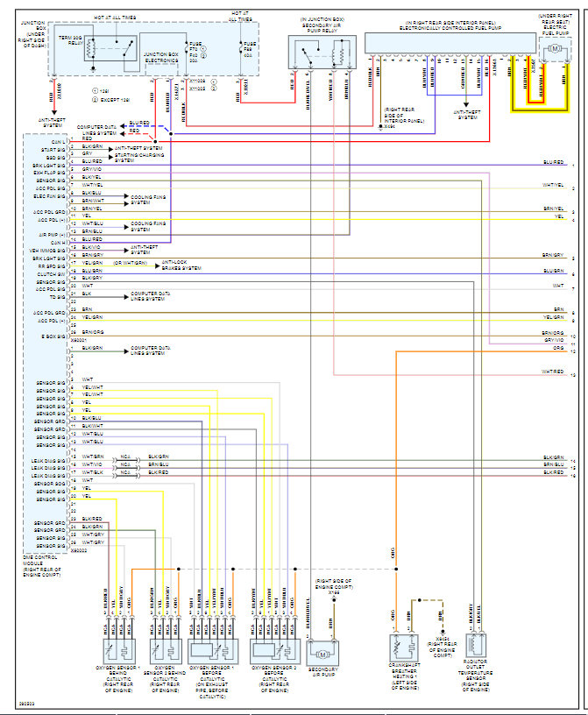Click oxygen sensor 1 behind catalytic symbol
This screenshot has width=588, height=715.
[119, 651]
